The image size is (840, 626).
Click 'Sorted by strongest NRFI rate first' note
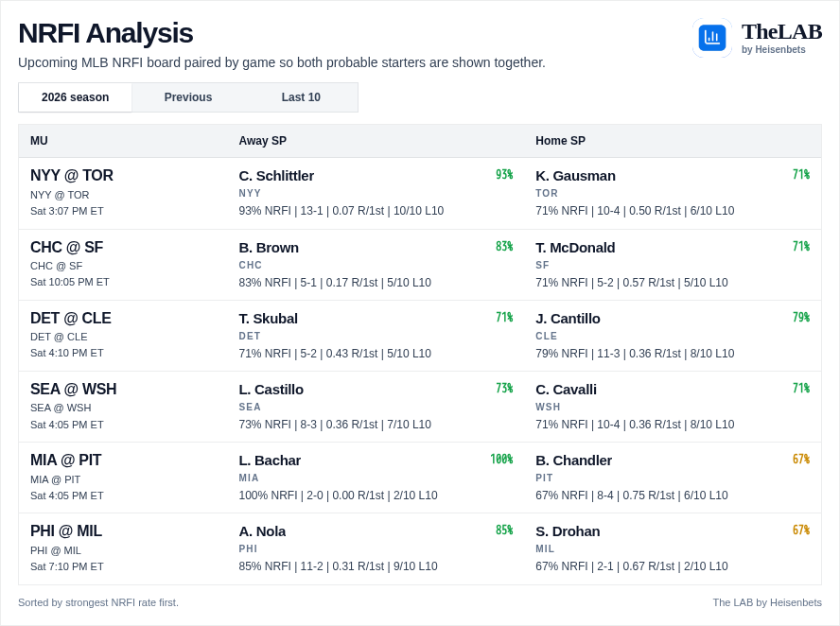click(98, 603)
